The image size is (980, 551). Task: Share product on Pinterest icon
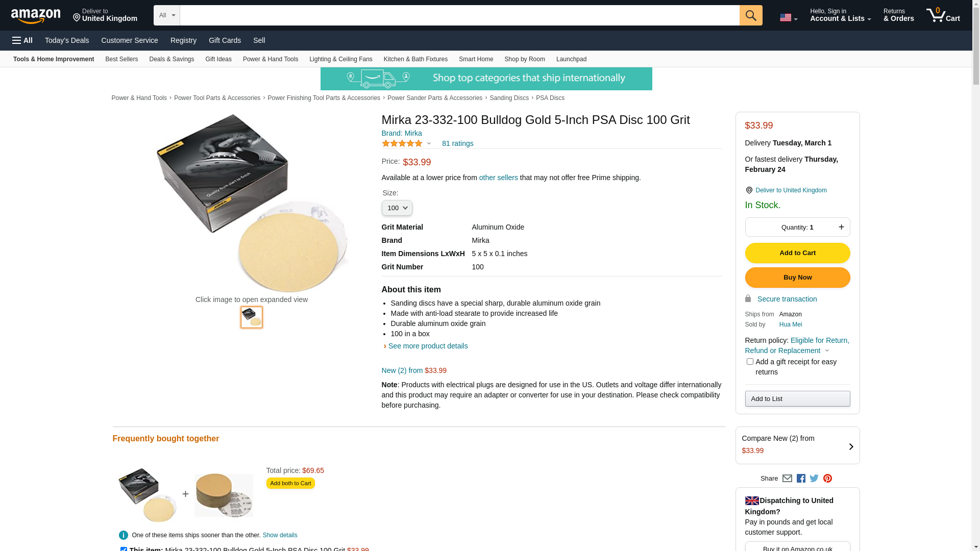[x=827, y=479]
